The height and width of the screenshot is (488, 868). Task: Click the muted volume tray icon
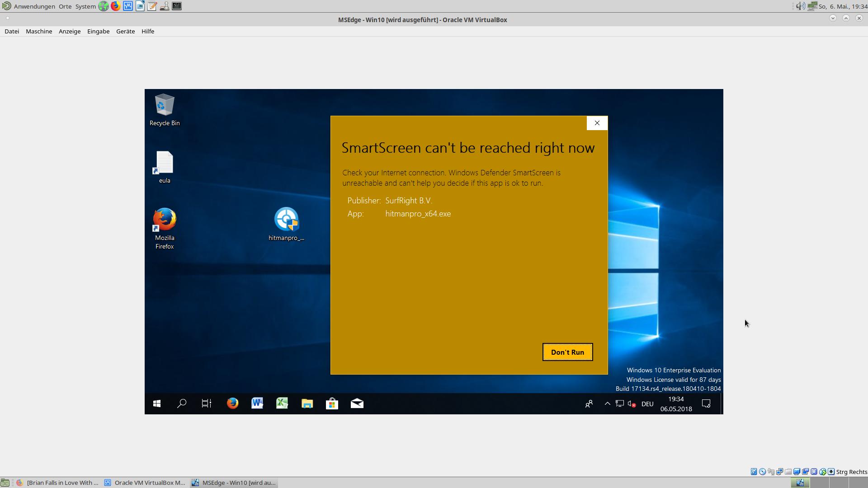(632, 404)
